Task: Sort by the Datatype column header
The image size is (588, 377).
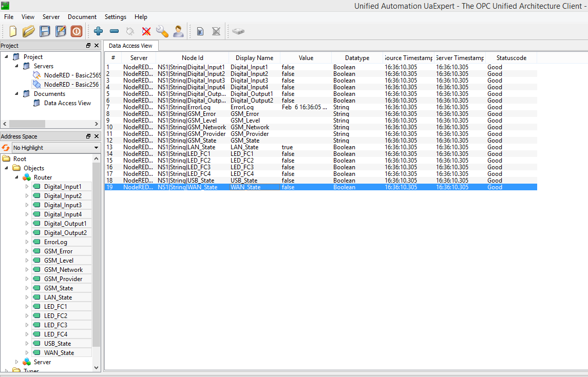Action: point(357,58)
